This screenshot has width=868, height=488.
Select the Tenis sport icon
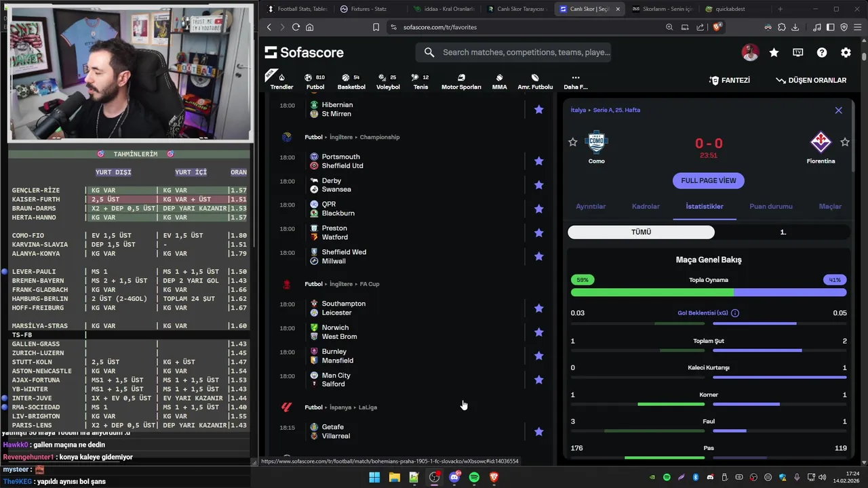[420, 81]
